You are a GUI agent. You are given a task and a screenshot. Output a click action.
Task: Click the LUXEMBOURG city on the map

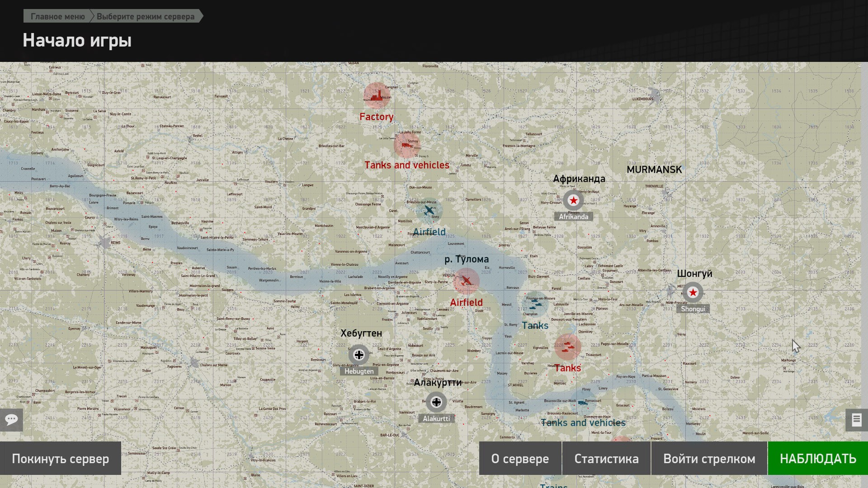pyautogui.click(x=643, y=99)
